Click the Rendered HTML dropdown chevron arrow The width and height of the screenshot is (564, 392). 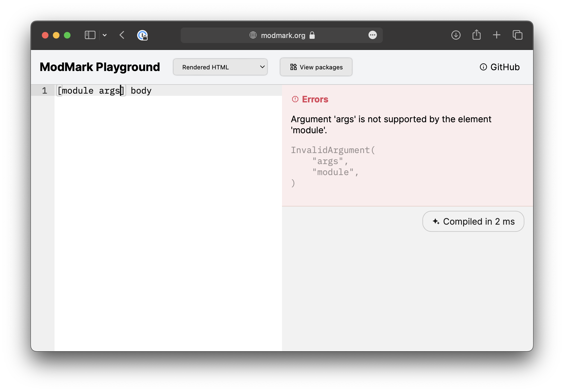(262, 67)
